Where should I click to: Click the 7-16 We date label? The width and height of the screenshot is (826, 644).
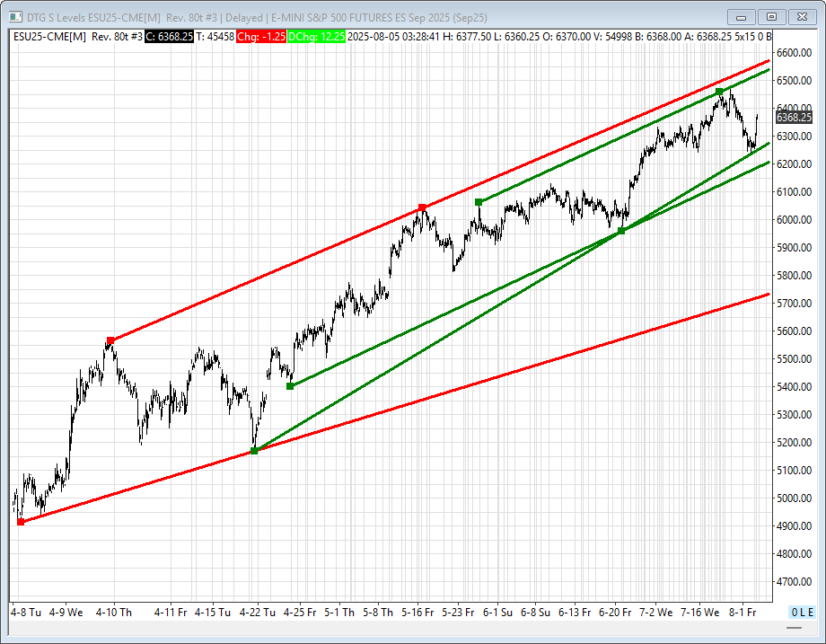click(700, 613)
